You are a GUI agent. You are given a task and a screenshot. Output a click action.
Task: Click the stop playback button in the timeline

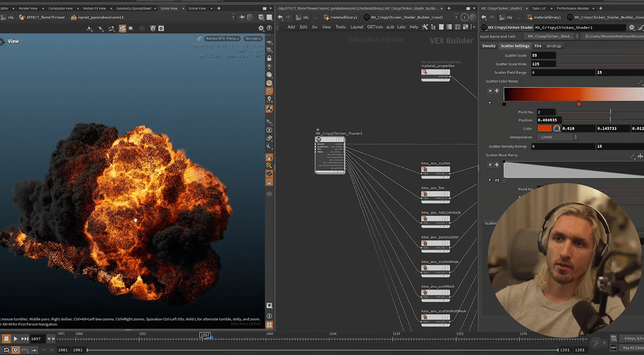point(6,338)
